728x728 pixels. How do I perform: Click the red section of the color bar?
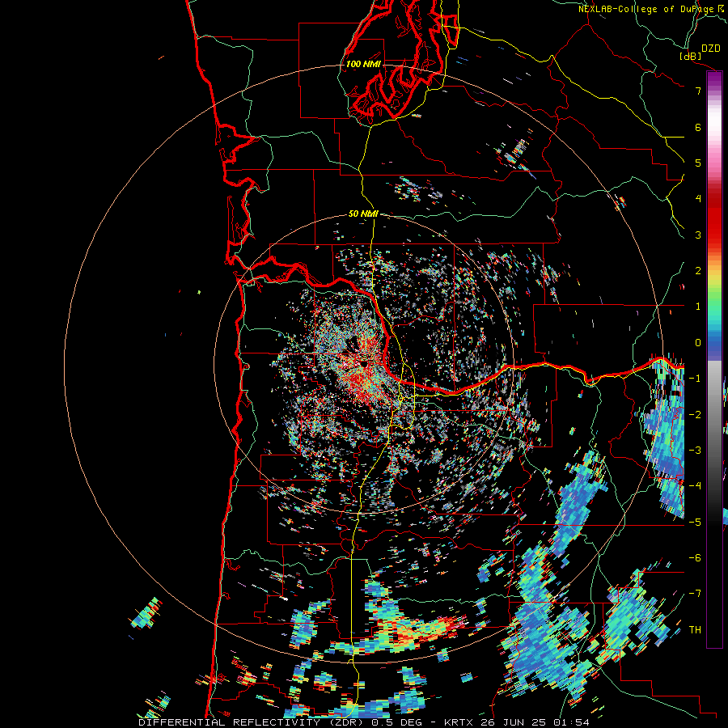tap(714, 218)
